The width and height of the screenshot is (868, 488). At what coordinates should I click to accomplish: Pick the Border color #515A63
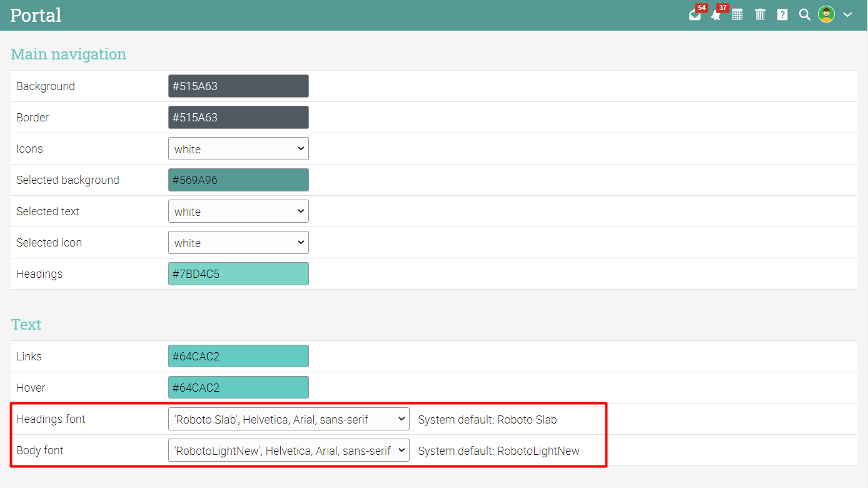(238, 118)
